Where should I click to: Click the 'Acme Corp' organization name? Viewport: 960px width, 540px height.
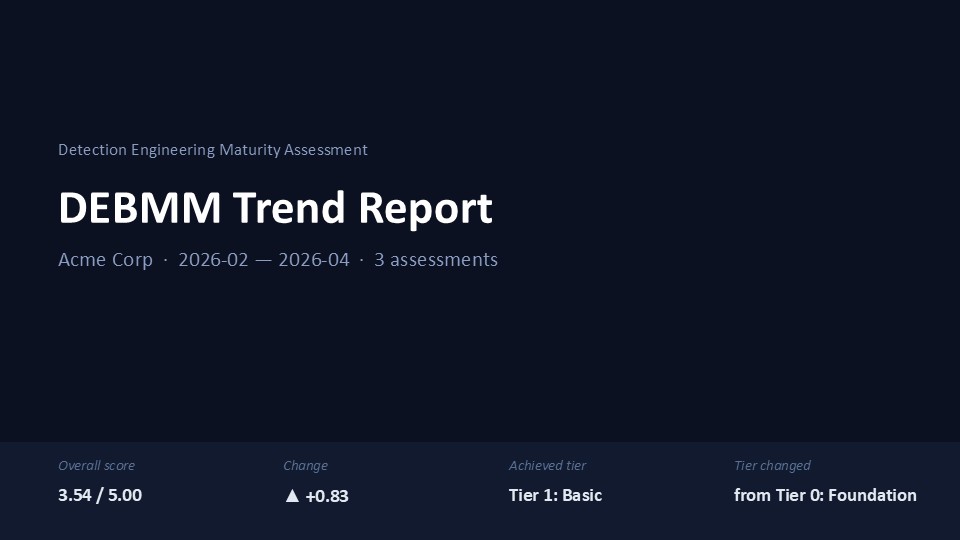point(105,260)
